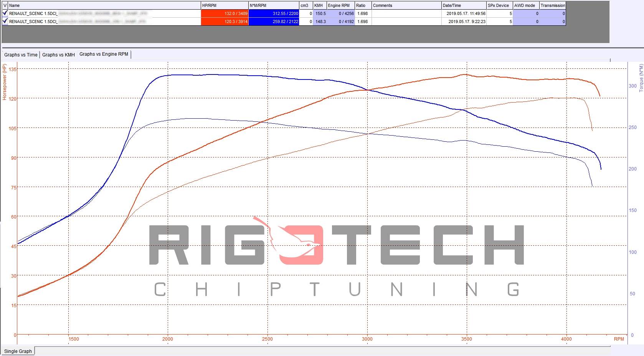Viewport: 644px width, 356px height.
Task: Click the SPx Device column header
Action: tap(500, 5)
